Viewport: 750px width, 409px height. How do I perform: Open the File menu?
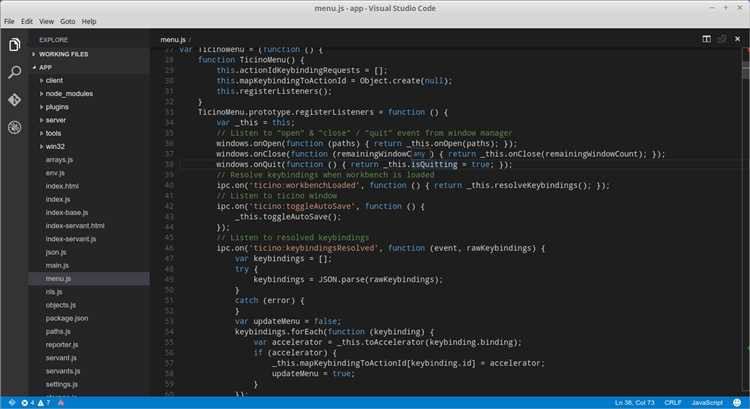[10, 21]
